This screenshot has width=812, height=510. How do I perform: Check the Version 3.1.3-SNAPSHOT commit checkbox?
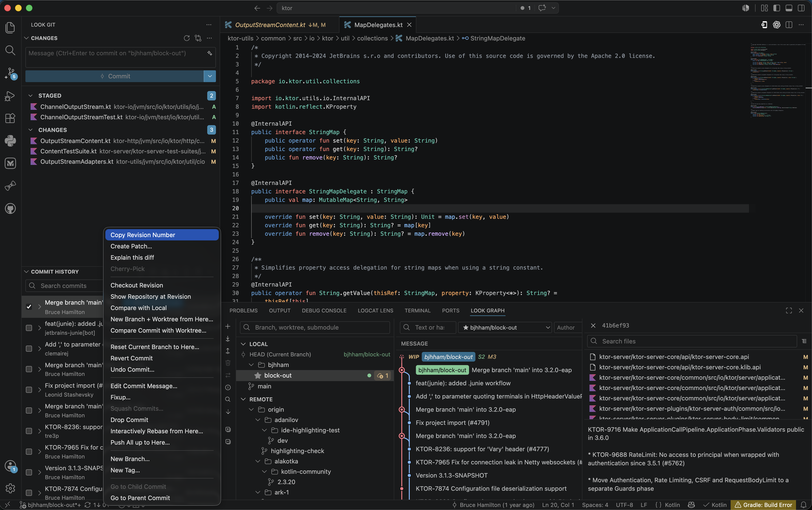29,472
